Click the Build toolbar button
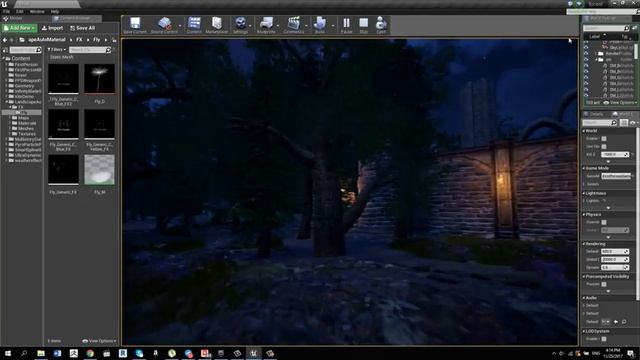Screen dimensions: 640x360 pos(320,25)
